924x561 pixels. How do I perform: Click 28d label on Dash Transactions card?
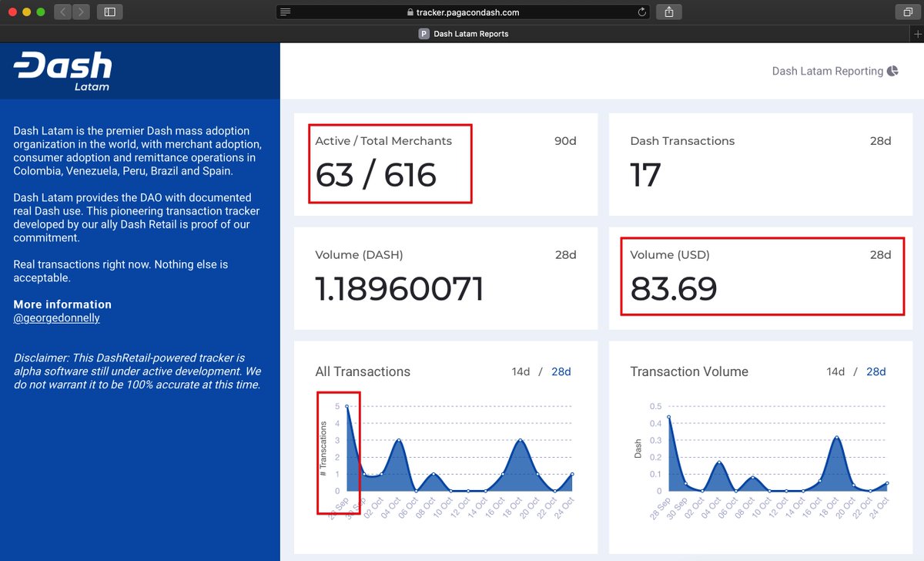click(x=880, y=141)
